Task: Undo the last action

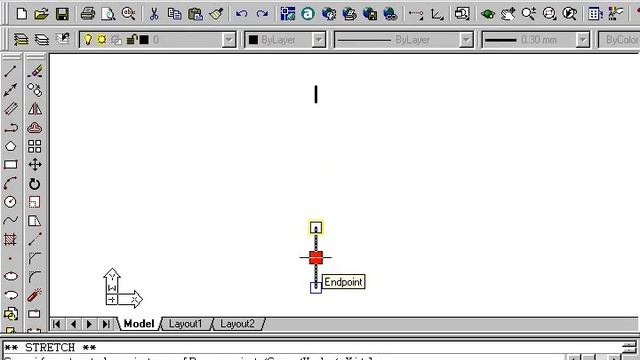Action: tap(242, 14)
